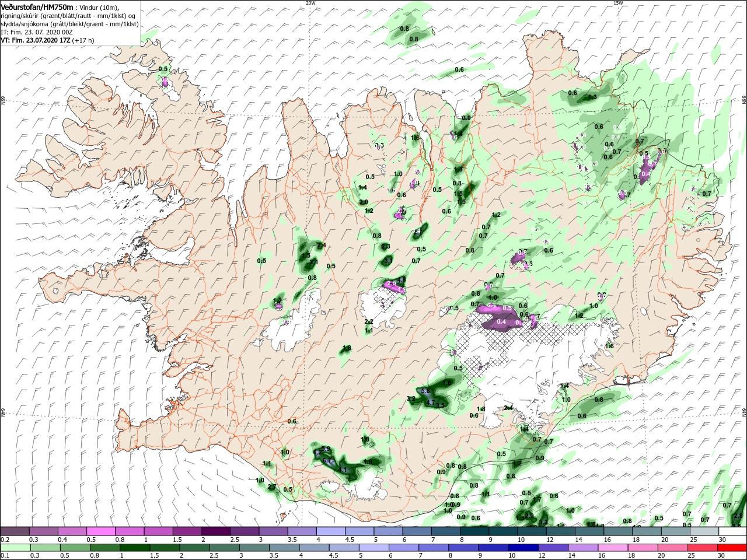Click the 0.2 label under the snow legend
The height and width of the screenshot is (560, 747).
(5, 540)
